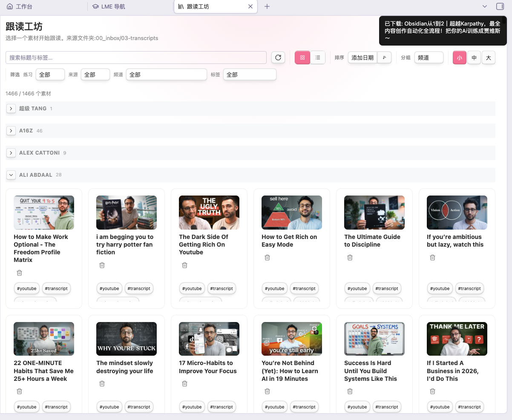The width and height of the screenshot is (512, 420).
Task: Expand the 超级 TANG group
Action: pyautogui.click(x=11, y=109)
